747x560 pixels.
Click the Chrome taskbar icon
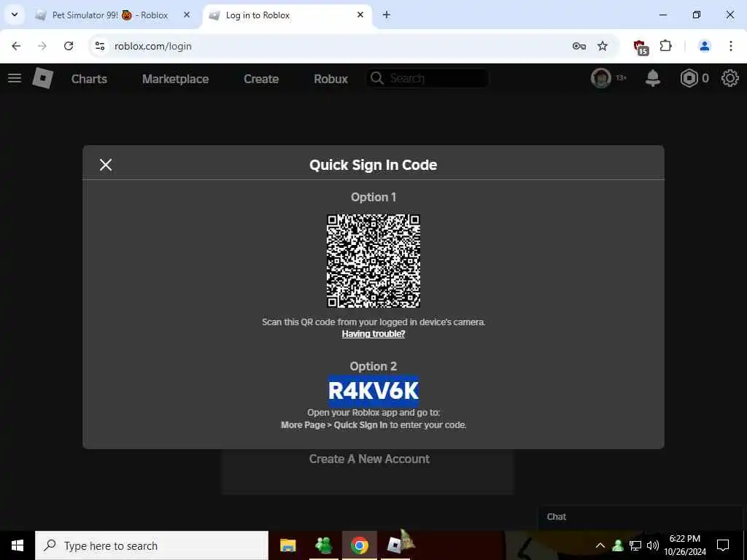(360, 545)
